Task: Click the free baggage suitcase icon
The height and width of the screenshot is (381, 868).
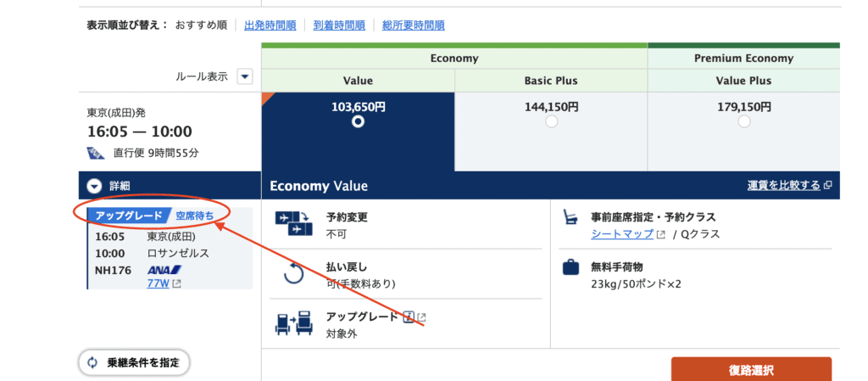Action: pyautogui.click(x=571, y=267)
